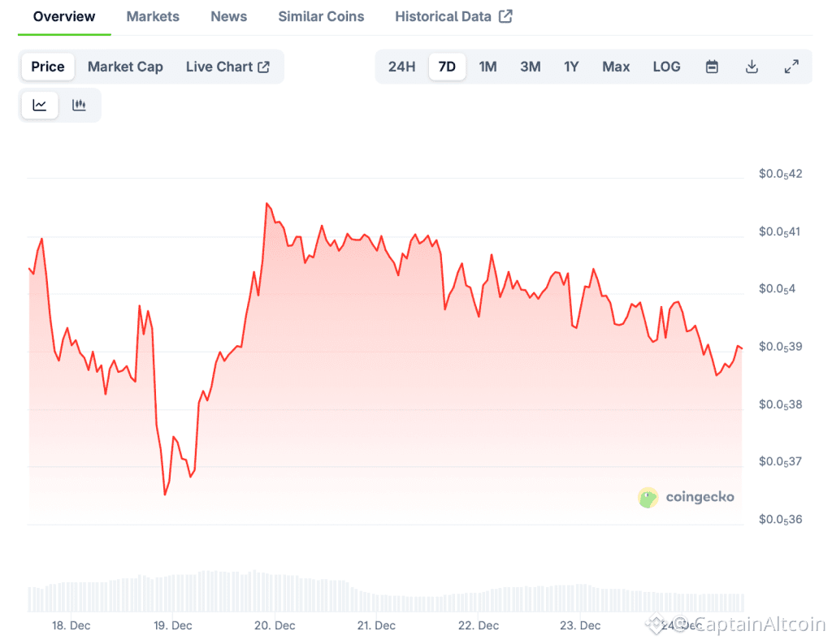Set chart range to 24H
832x644 pixels.
pyautogui.click(x=401, y=67)
